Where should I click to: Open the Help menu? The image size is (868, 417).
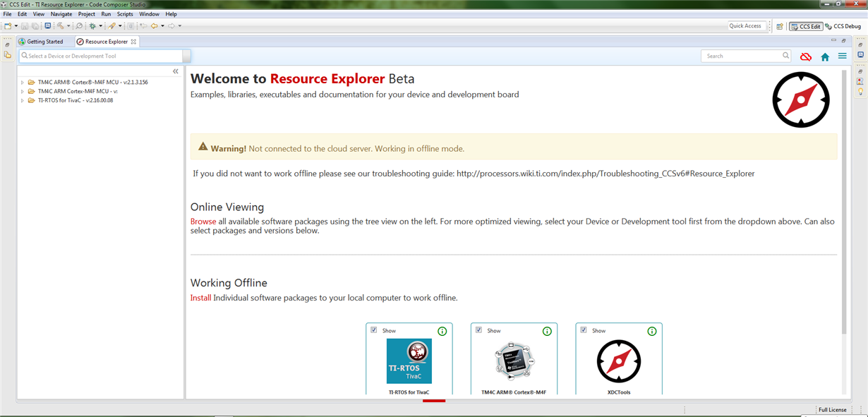[171, 14]
